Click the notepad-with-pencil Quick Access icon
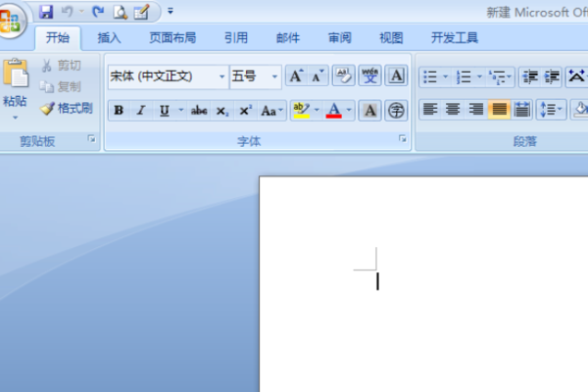Viewport: 588px width, 392px height. point(142,12)
